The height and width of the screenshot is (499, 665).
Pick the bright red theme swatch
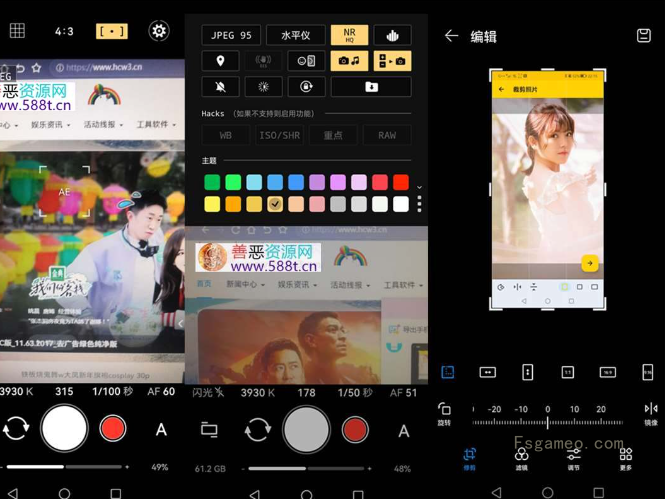click(400, 182)
